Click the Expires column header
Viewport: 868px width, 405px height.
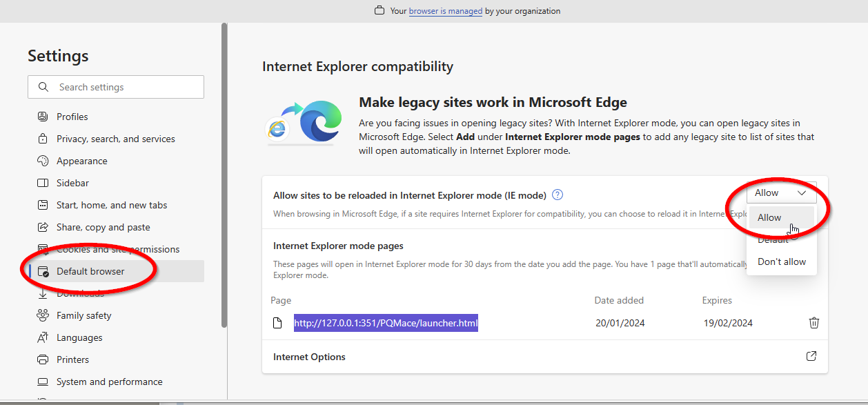point(718,300)
